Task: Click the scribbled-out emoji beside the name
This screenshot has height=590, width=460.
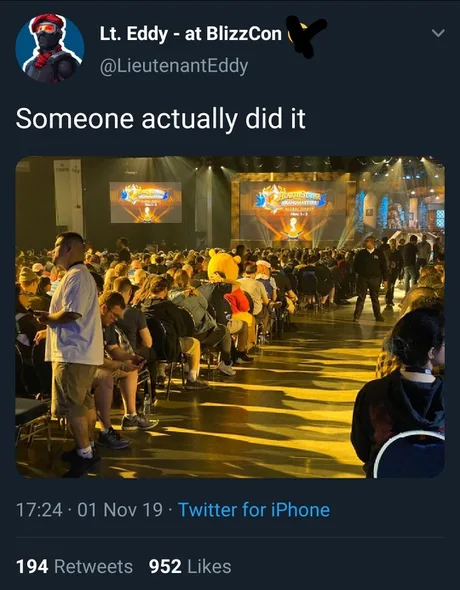Action: click(306, 35)
